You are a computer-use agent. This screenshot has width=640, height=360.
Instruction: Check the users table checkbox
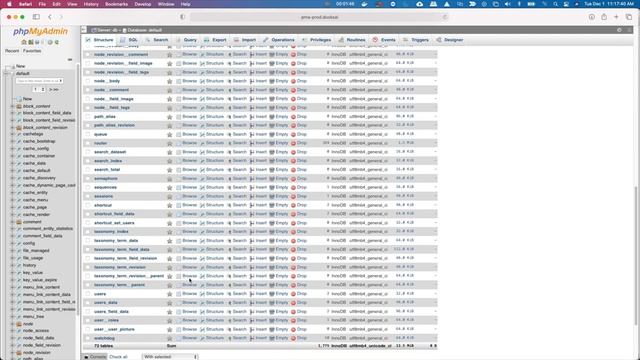point(87,294)
